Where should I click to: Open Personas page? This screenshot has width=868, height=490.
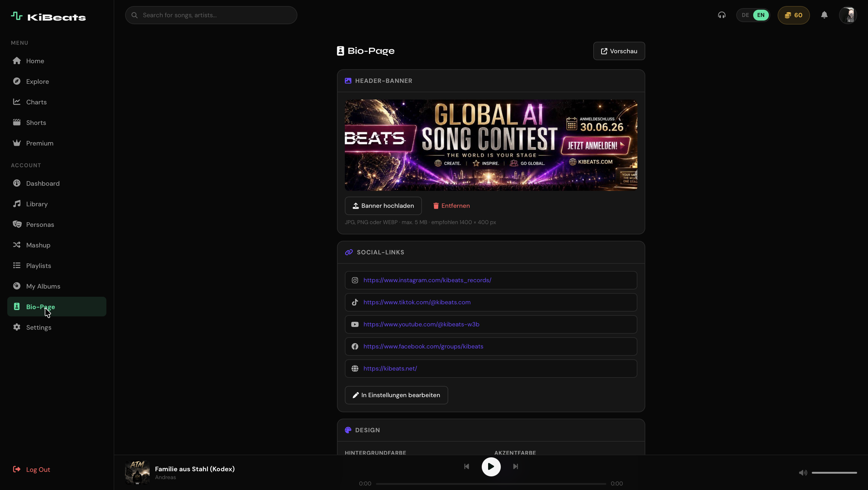pos(57,225)
